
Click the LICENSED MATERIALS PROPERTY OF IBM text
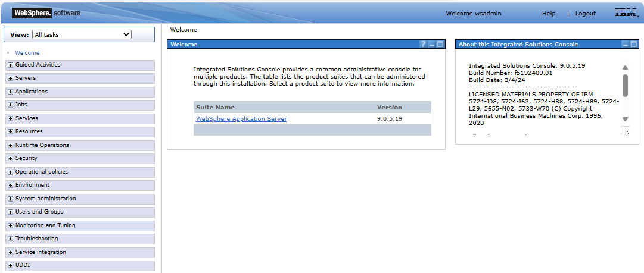coord(531,95)
